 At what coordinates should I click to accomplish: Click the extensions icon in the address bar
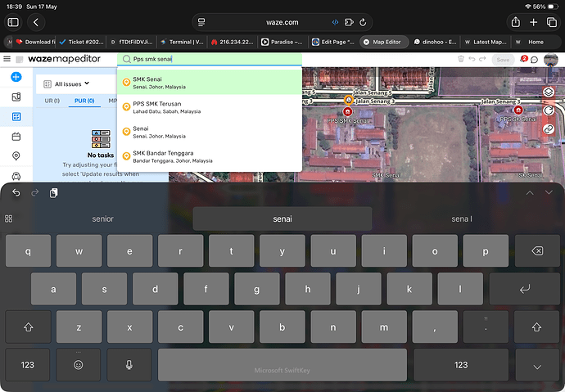pyautogui.click(x=349, y=22)
